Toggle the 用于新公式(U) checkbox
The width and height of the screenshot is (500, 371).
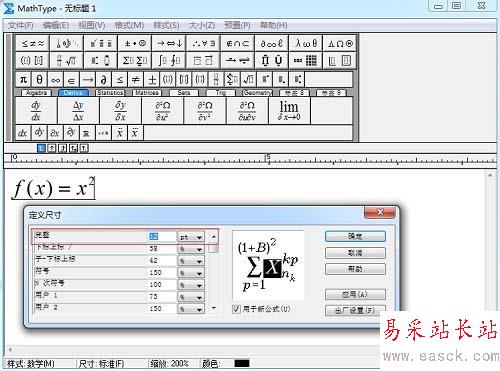coord(236,309)
